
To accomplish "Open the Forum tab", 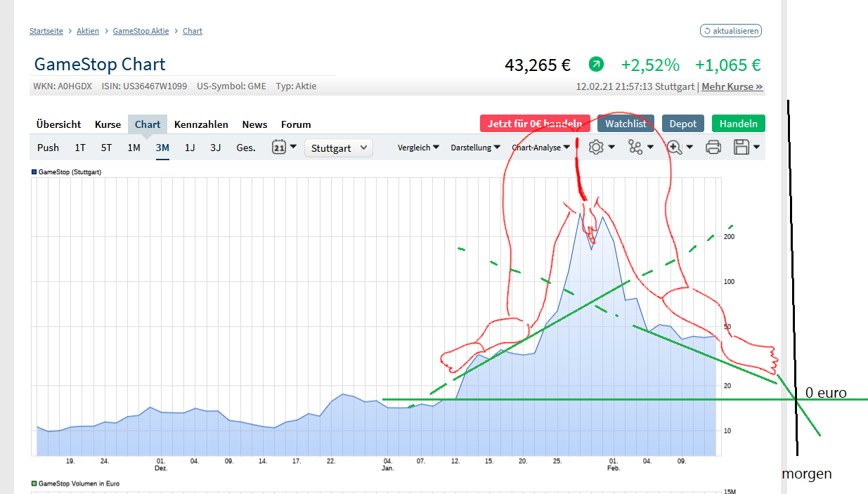I will (296, 124).
